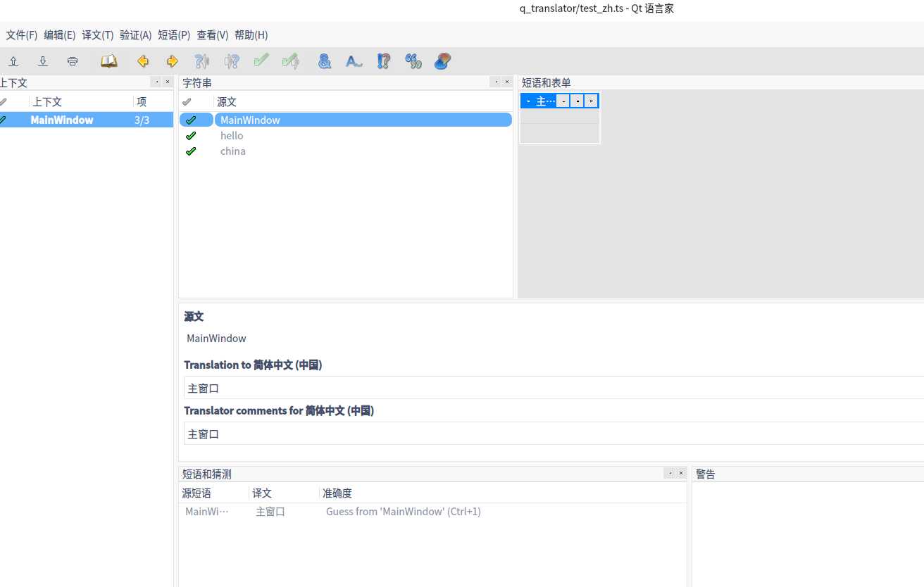Screen dimensions: 924x587
Task: Toggle the ampersand accelerator validation icon
Action: 324,61
